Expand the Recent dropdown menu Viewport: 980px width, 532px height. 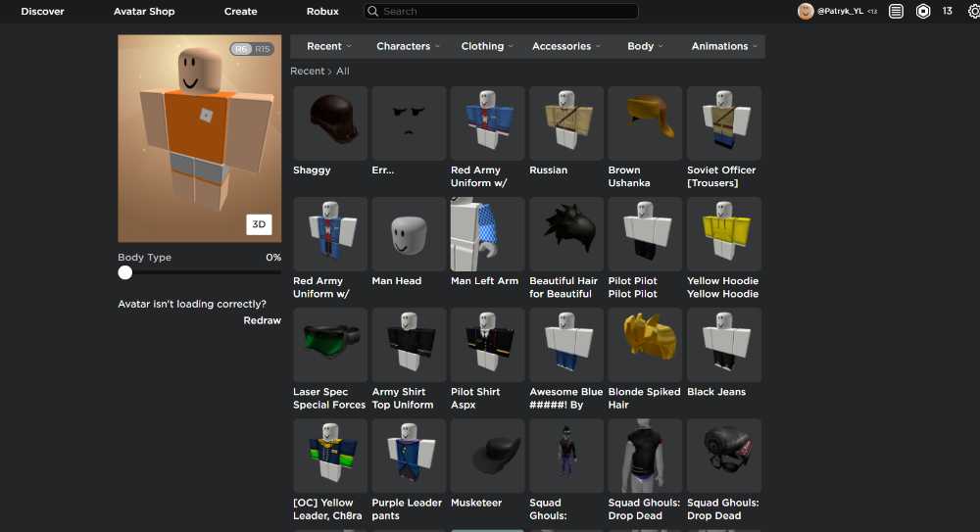point(328,46)
